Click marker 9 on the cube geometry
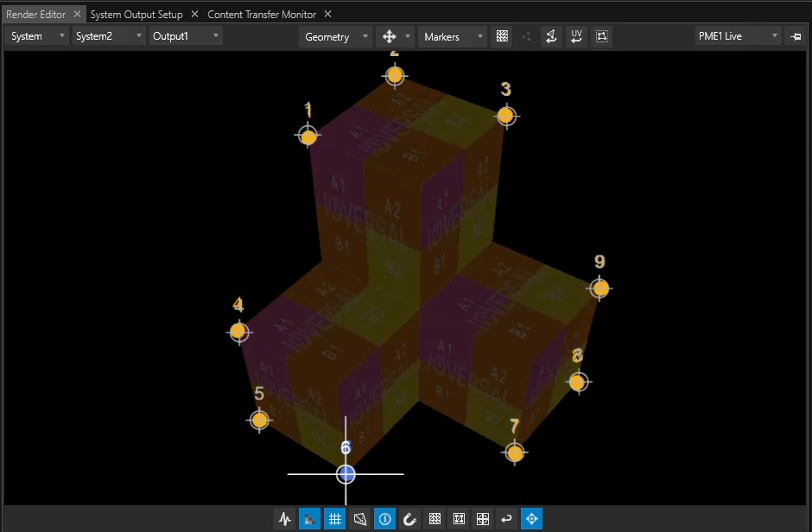The height and width of the screenshot is (532, 812). coord(599,288)
